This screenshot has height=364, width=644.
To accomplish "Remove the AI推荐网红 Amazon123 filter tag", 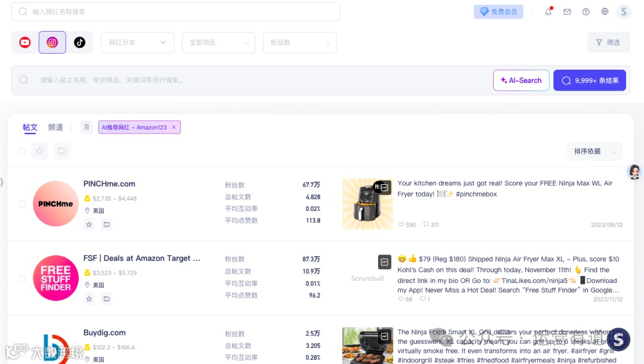I will tap(174, 127).
